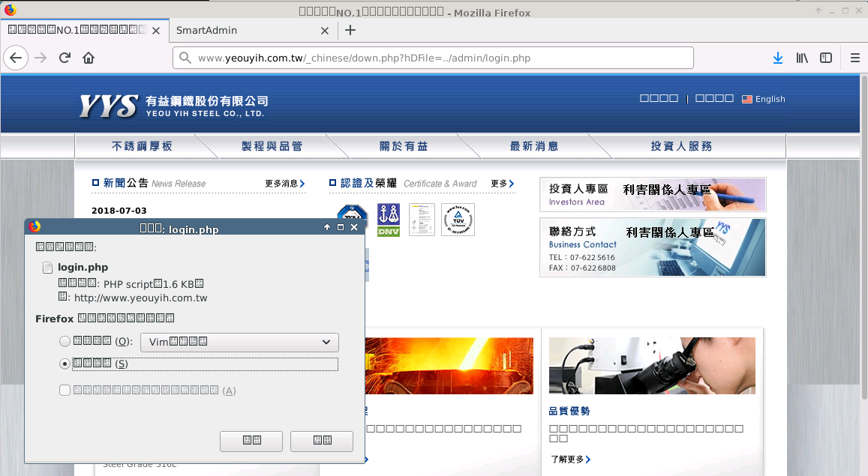Close the SmartAdmin tab

click(325, 31)
